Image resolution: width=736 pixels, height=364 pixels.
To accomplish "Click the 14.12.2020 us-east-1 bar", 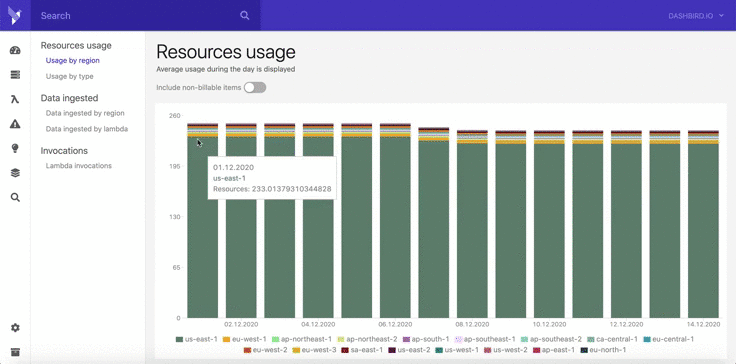I will [x=703, y=231].
